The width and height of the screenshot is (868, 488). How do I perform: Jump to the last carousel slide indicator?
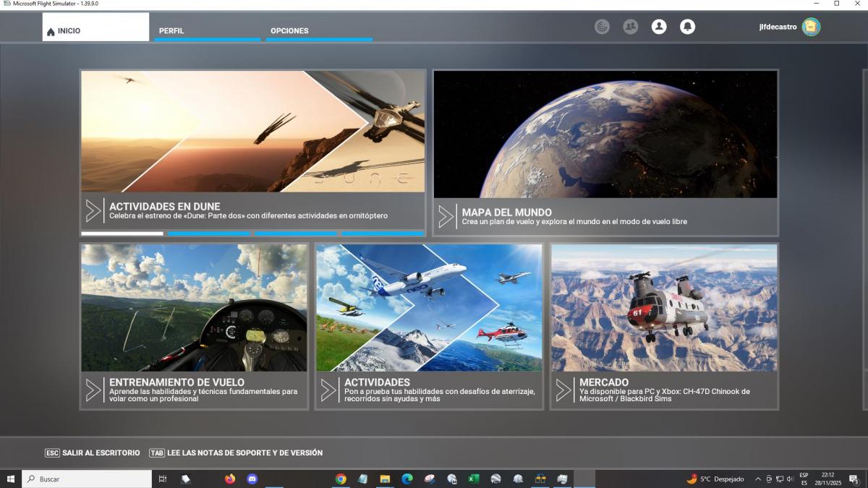pos(383,234)
